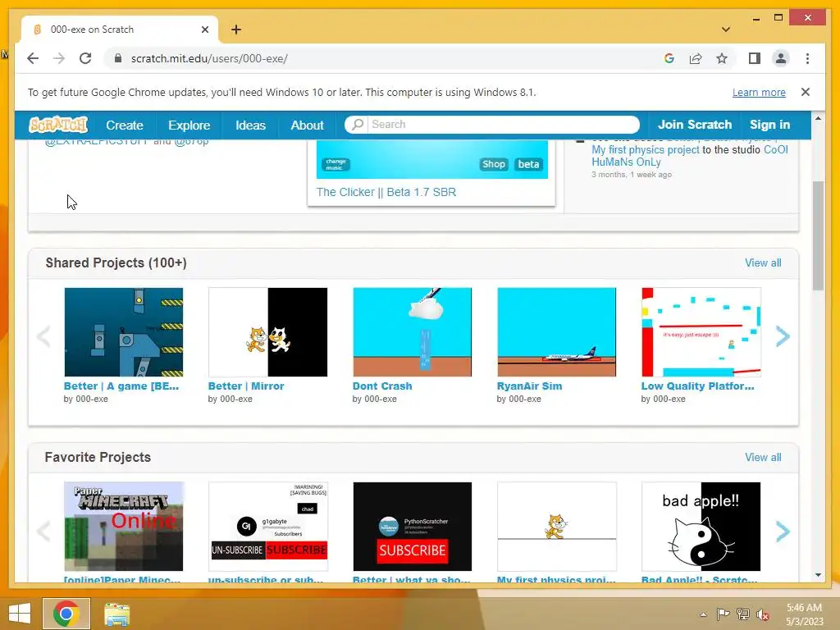840x630 pixels.
Task: Click the muted volume icon in the system tray
Action: coord(763,614)
